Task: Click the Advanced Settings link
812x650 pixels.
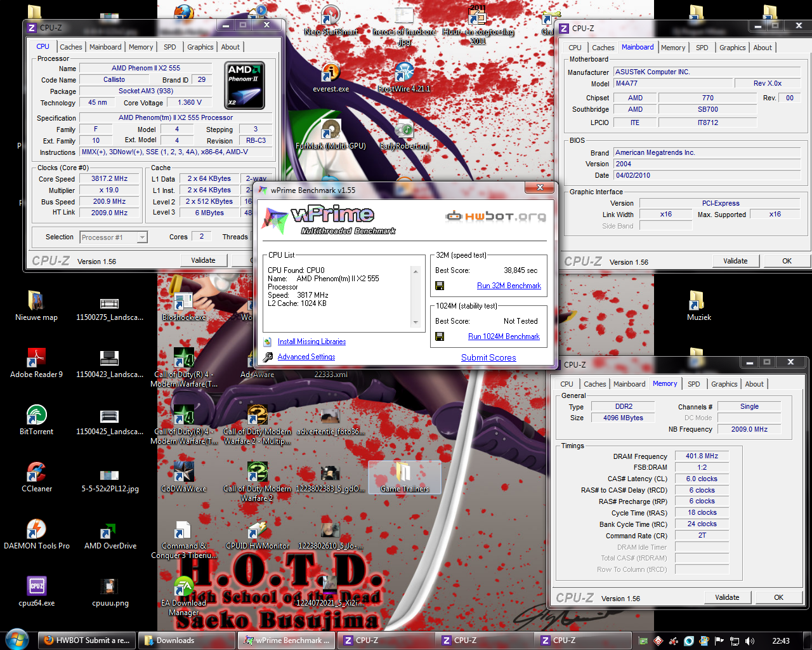Action: 306,357
